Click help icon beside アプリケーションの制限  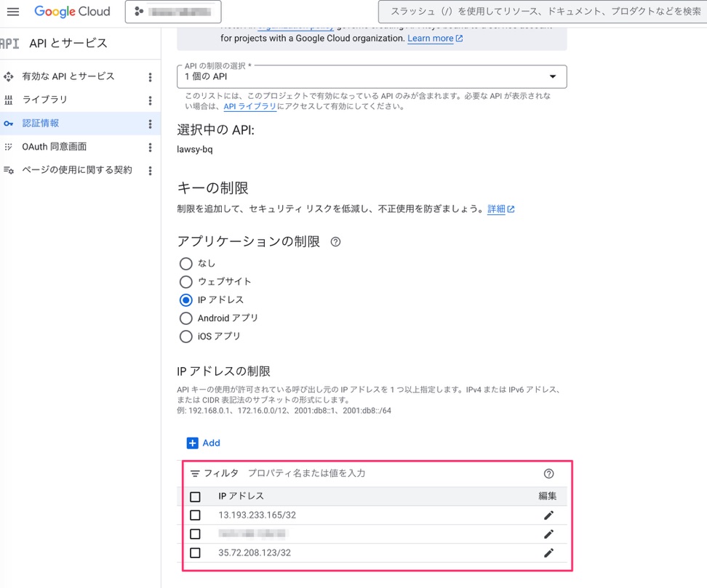[x=335, y=242]
